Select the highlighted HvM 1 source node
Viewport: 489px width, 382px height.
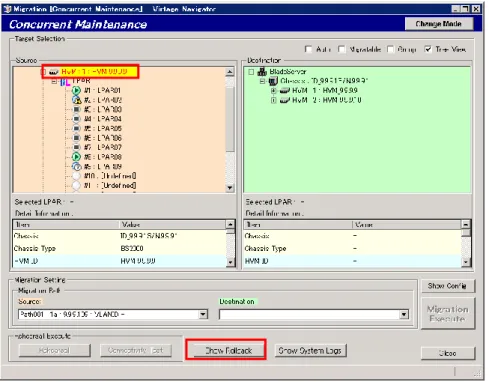pyautogui.click(x=94, y=71)
